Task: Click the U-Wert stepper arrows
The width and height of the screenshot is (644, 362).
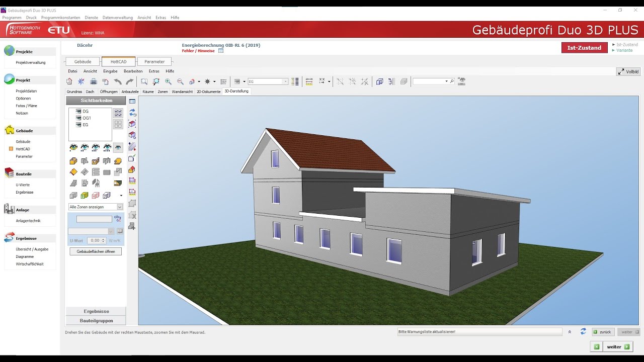Action: [104, 241]
